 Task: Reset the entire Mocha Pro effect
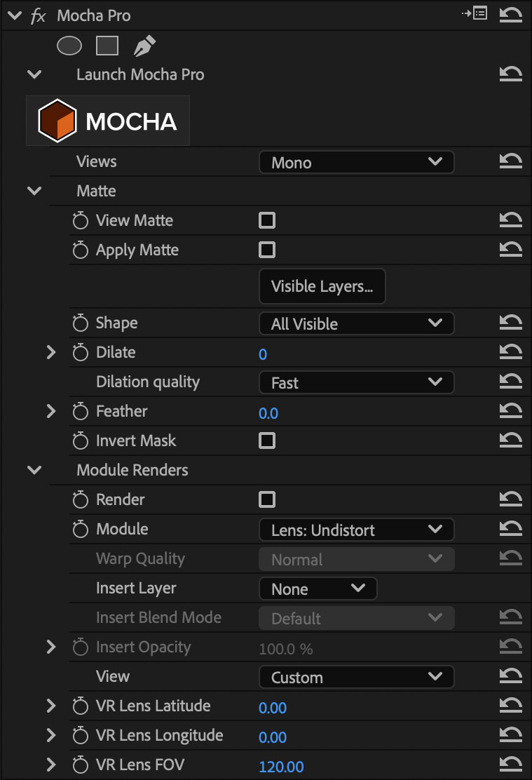tap(510, 15)
